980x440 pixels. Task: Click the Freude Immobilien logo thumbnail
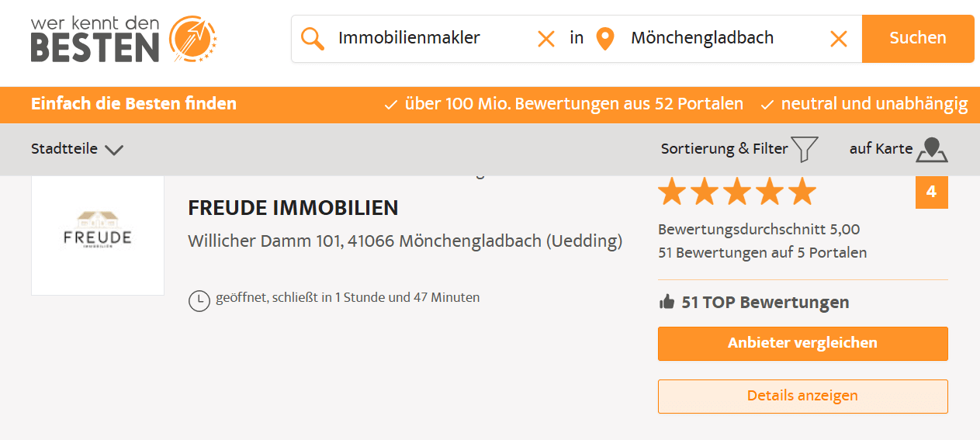pyautogui.click(x=98, y=232)
